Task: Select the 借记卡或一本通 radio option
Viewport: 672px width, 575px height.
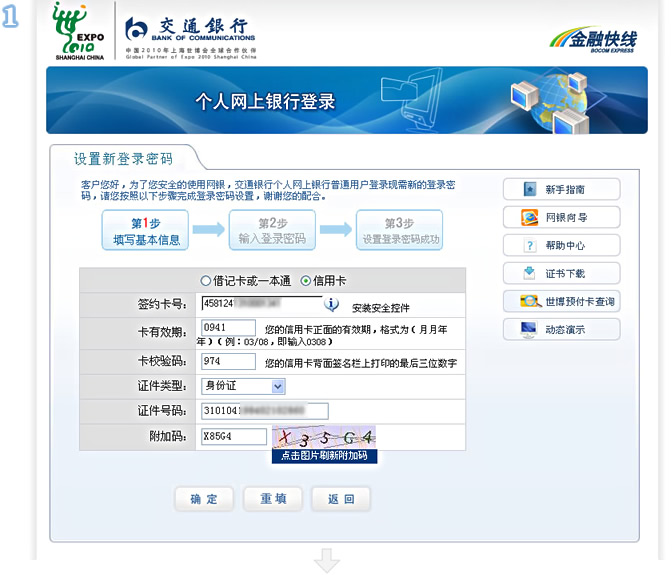Action: [x=206, y=281]
